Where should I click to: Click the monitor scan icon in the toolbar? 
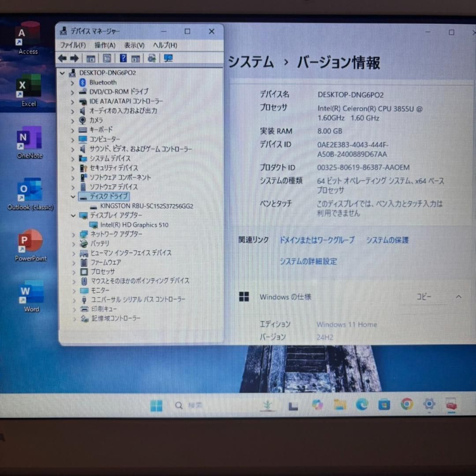click(x=168, y=59)
